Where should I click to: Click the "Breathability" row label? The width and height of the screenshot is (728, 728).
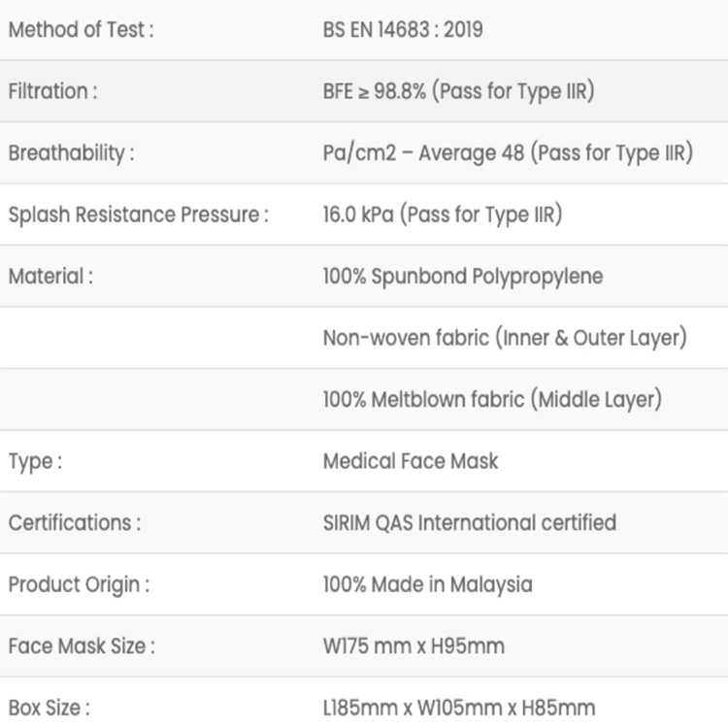[71, 153]
